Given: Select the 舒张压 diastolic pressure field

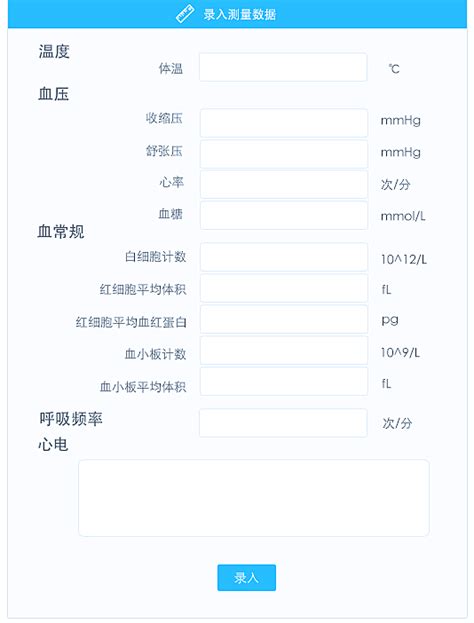Looking at the screenshot, I should click(x=284, y=154).
